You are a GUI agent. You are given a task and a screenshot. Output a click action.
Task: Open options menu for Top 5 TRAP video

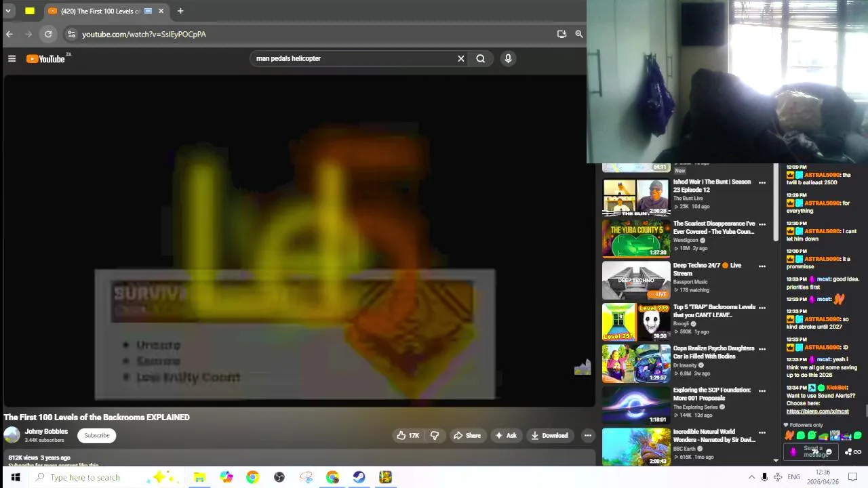pyautogui.click(x=762, y=308)
